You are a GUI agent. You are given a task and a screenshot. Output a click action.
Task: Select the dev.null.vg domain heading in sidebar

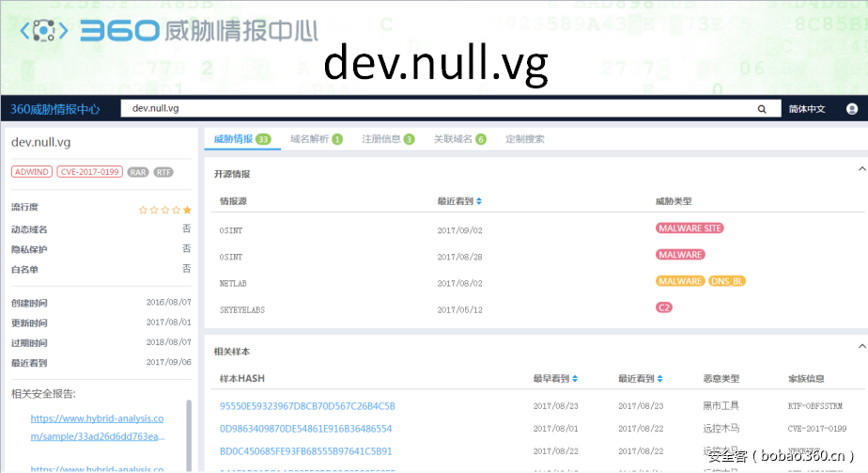pyautogui.click(x=41, y=142)
